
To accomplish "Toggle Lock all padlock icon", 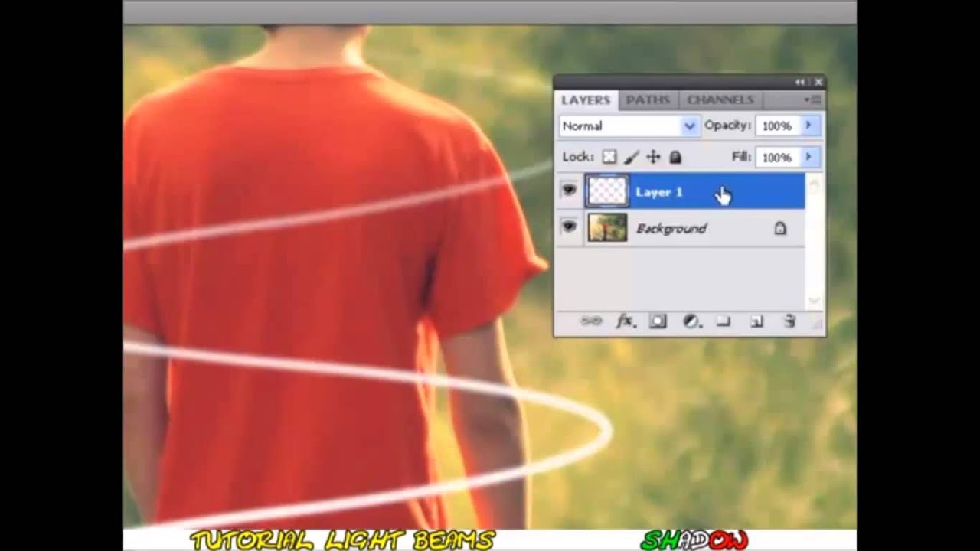I will (x=675, y=157).
